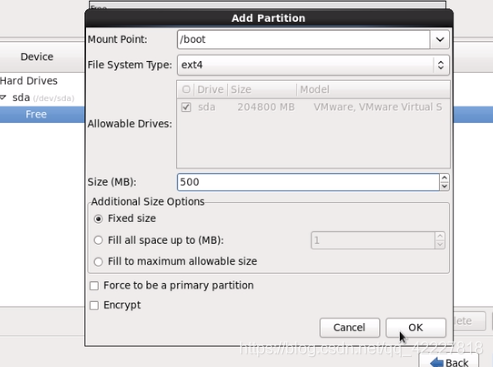Select Fill to maximum allowable size

click(98, 262)
